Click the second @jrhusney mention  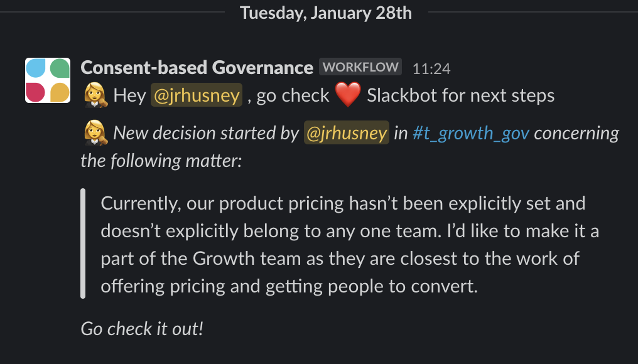(347, 132)
